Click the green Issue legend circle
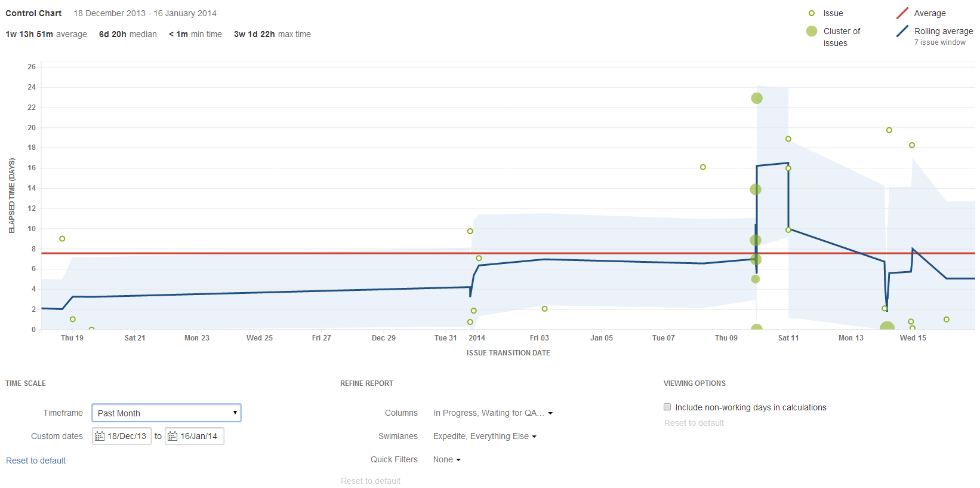 [x=811, y=13]
